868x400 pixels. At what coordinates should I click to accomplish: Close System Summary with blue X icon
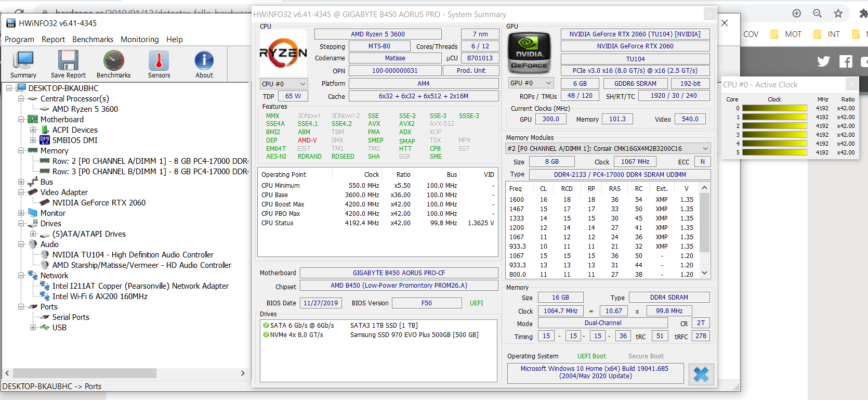pyautogui.click(x=701, y=374)
